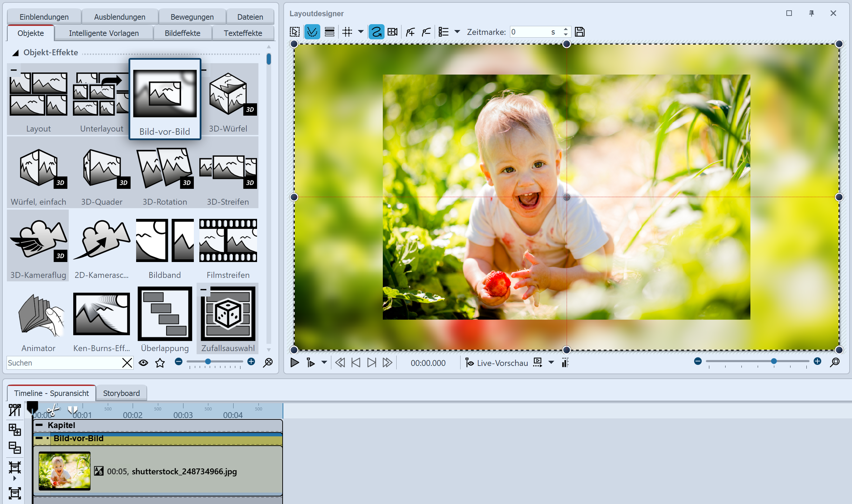
Task: Open the Storyboard tab
Action: coord(121,393)
